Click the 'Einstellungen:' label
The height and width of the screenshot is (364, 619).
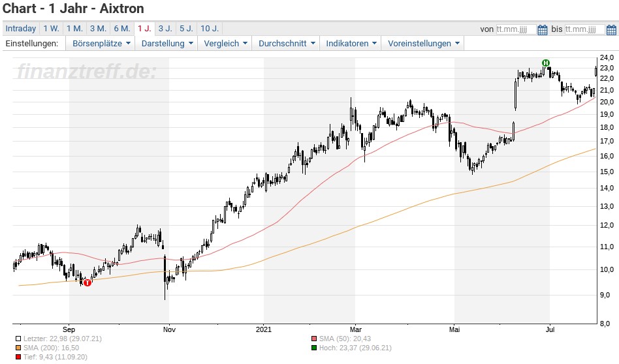[32, 44]
